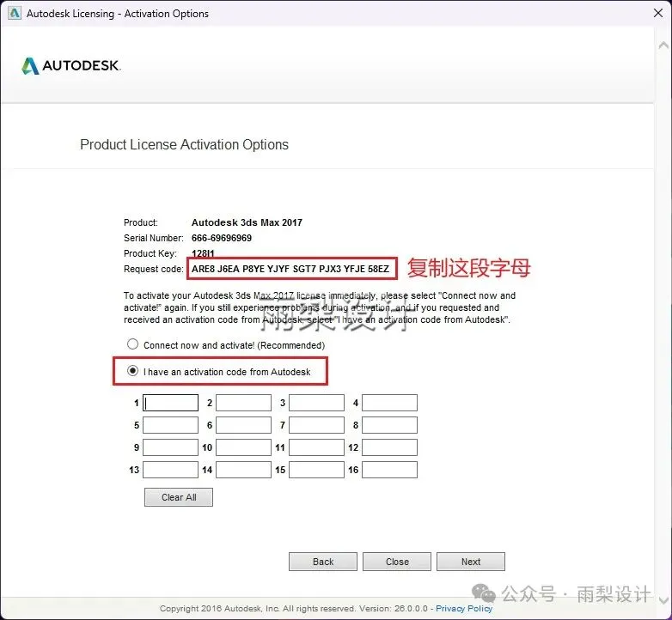Click activation code field 15

(x=316, y=470)
